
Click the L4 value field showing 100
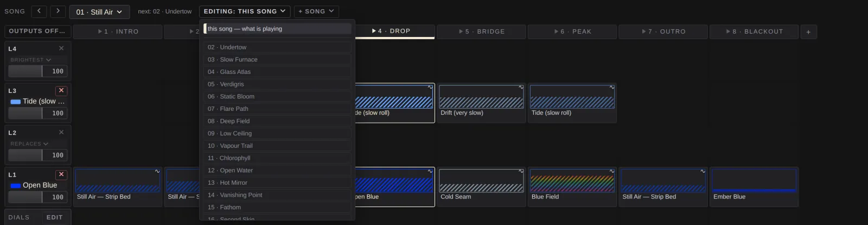pyautogui.click(x=55, y=71)
